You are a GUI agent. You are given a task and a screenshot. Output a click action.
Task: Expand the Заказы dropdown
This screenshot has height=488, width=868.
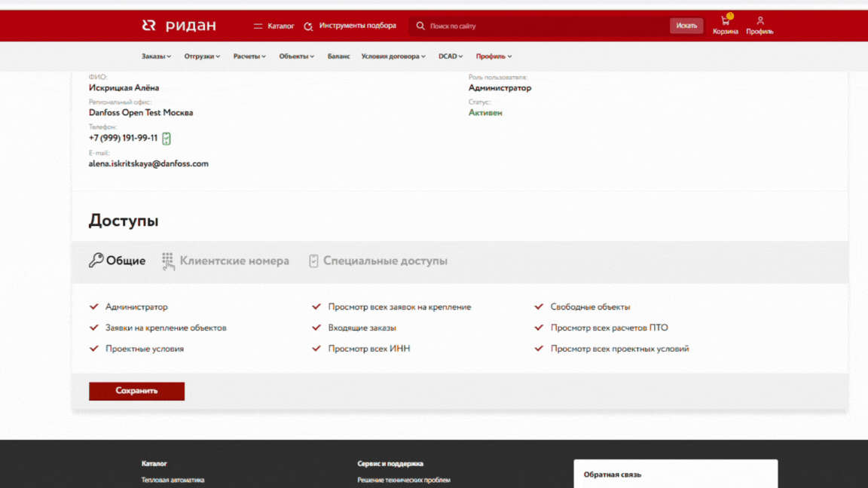tap(155, 56)
